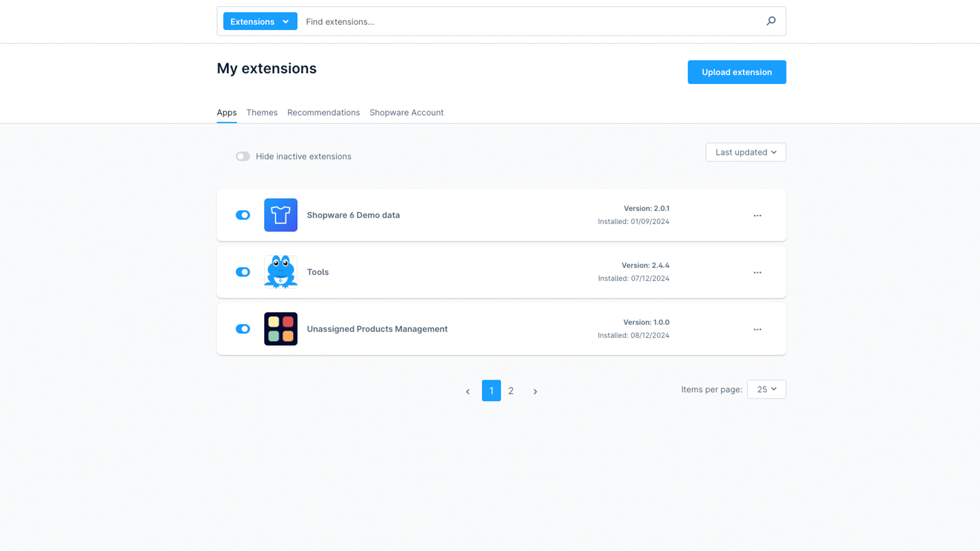980x551 pixels.
Task: Click the three-dot menu for Tools
Action: (x=757, y=272)
